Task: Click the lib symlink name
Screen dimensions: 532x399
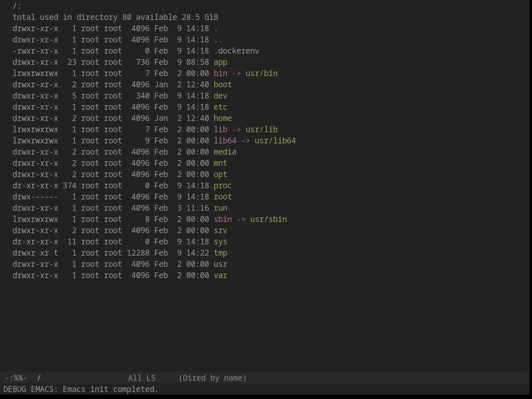Action: click(x=220, y=130)
